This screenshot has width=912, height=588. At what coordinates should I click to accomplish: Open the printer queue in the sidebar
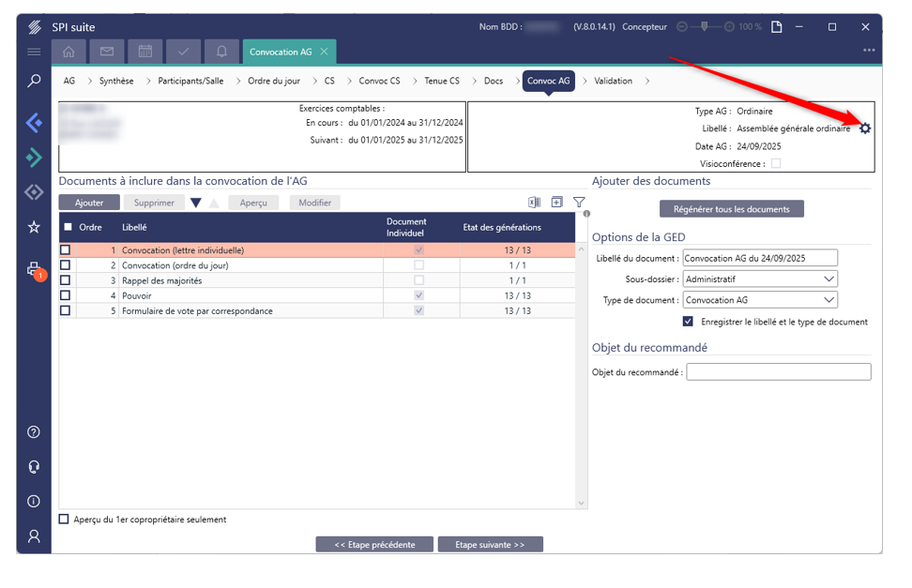tap(34, 269)
